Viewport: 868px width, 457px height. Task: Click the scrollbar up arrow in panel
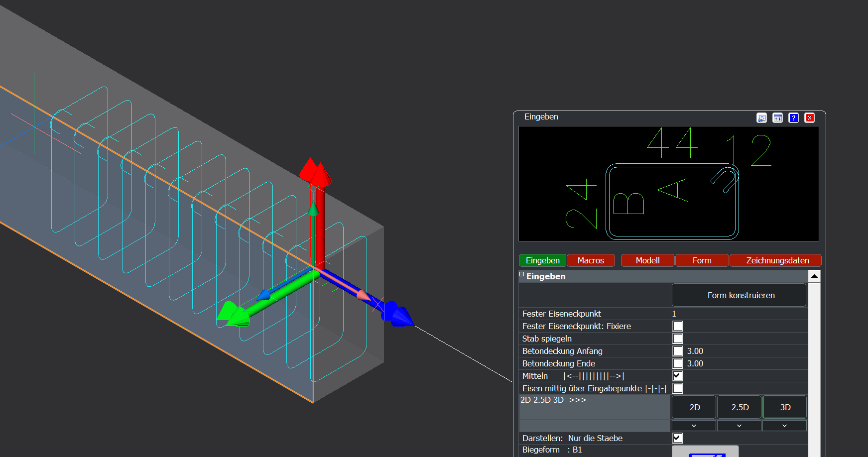click(x=814, y=276)
